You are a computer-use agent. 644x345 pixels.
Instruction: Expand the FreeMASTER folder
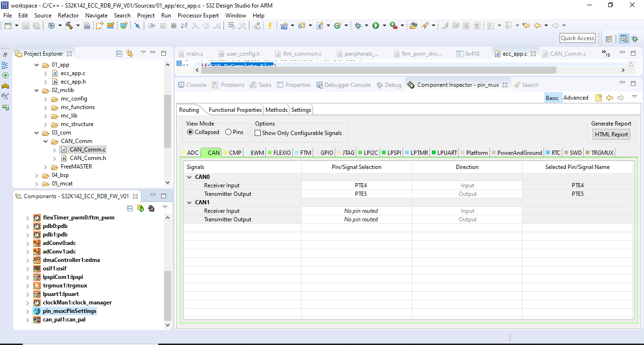[x=46, y=167]
